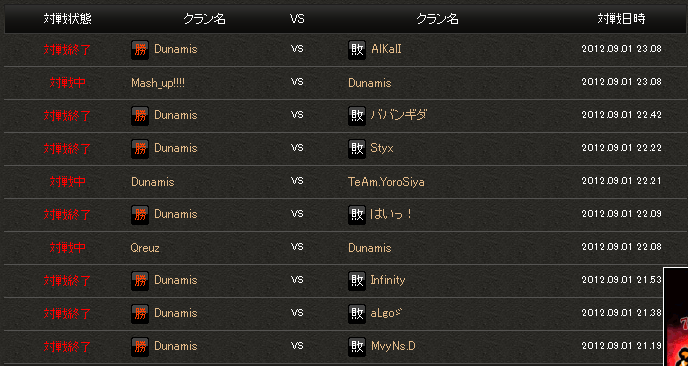Click the lose icon next to AlKaII
This screenshot has height=366, width=688.
357,50
